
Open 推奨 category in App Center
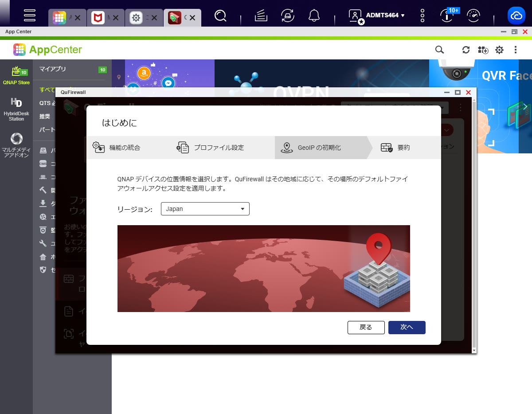coord(45,116)
